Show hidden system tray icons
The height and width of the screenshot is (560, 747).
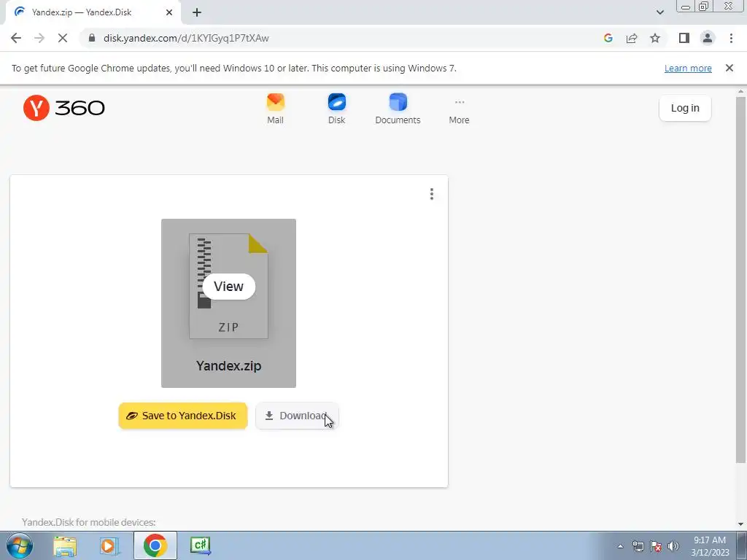(x=620, y=546)
